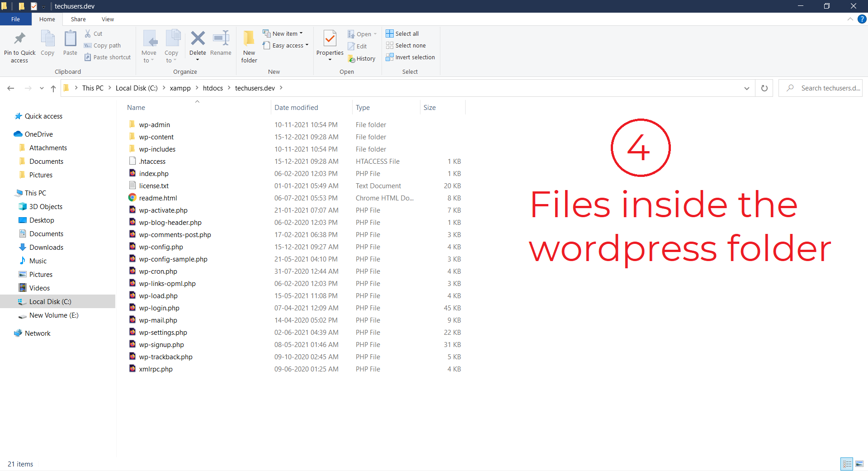Click Select all in ribbon
Viewport: 868px width, 471px height.
pos(402,33)
